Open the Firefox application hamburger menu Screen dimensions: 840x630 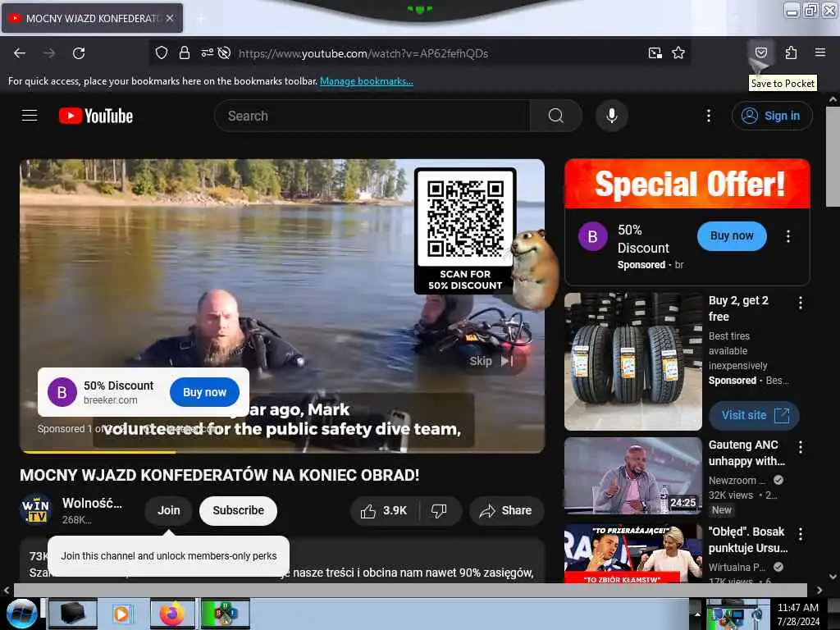click(x=819, y=52)
